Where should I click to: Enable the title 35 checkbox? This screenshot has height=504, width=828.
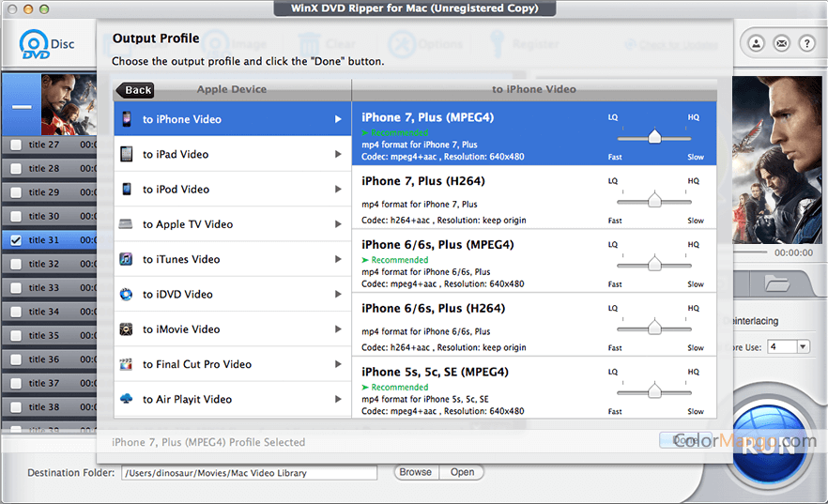coord(16,336)
